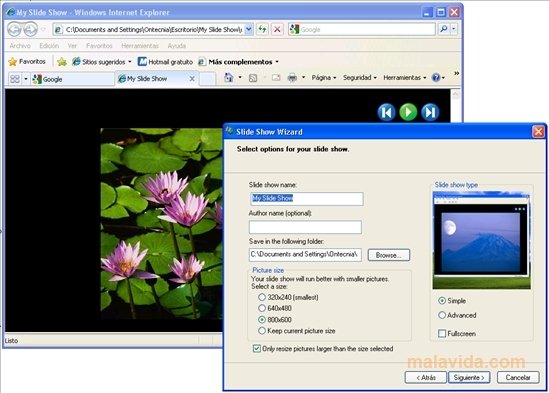Click the Slide show name field
The width and height of the screenshot is (549, 393).
307,199
